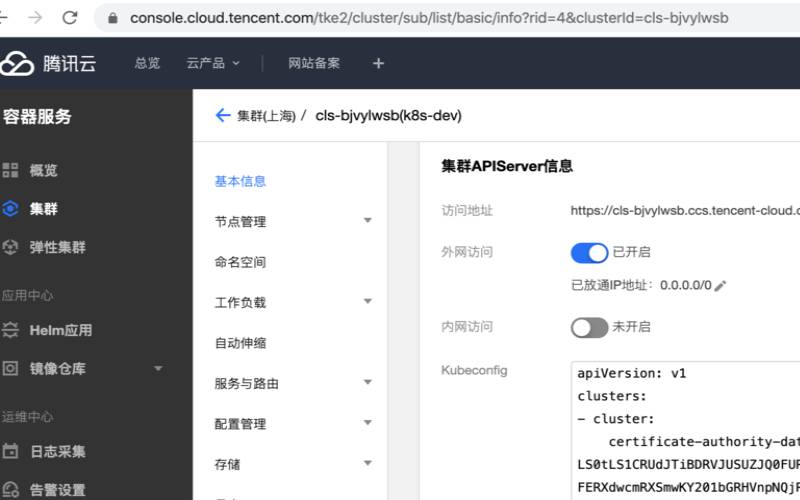Open Tencent Cloud home via cloud logo
The width and height of the screenshot is (800, 500).
(17, 64)
